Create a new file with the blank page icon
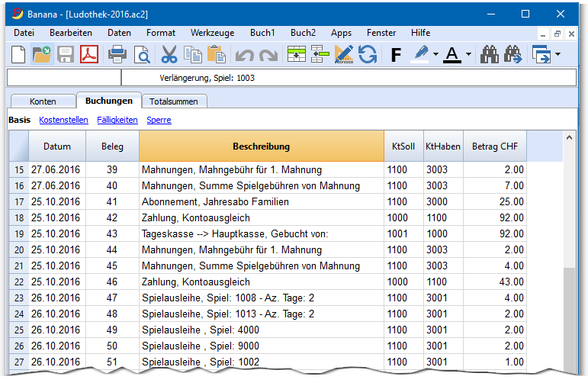The width and height of the screenshot is (588, 383). (x=18, y=54)
